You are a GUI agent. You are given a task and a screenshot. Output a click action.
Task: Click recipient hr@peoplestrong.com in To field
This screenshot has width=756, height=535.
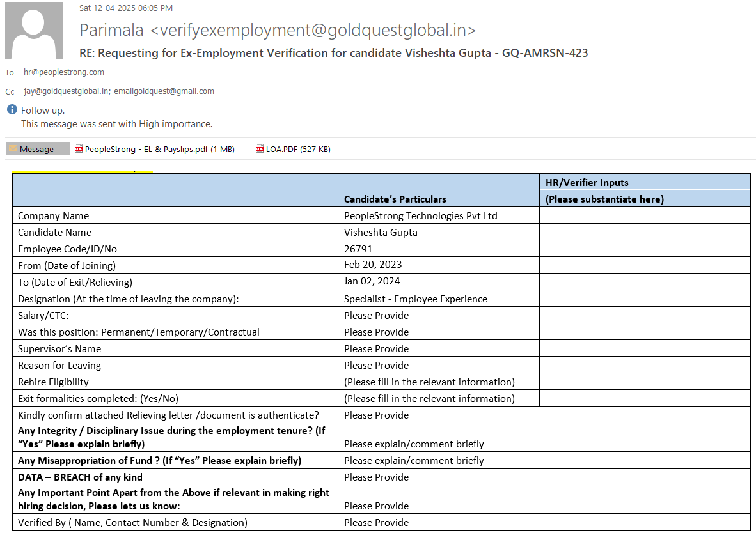pyautogui.click(x=64, y=72)
